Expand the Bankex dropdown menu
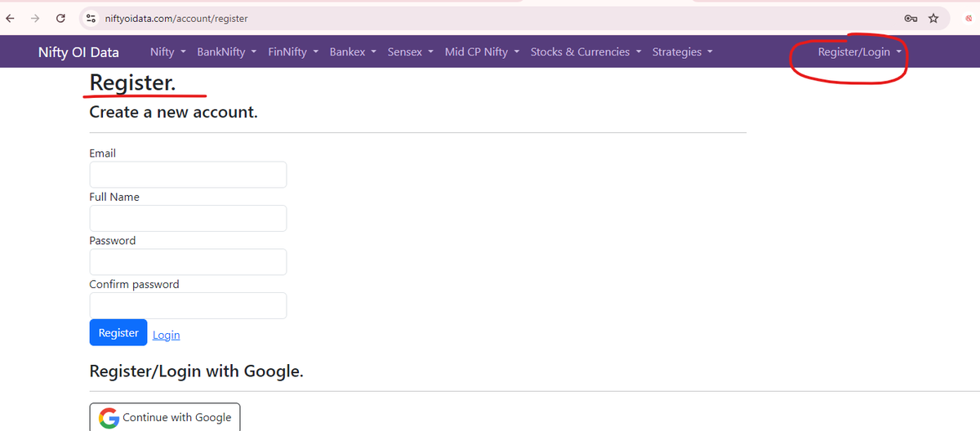 click(x=353, y=52)
